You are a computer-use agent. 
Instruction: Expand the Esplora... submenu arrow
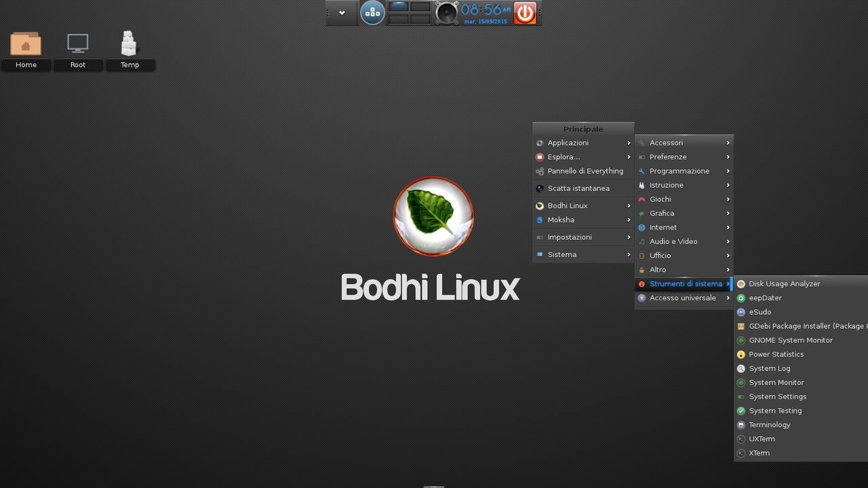pyautogui.click(x=629, y=157)
